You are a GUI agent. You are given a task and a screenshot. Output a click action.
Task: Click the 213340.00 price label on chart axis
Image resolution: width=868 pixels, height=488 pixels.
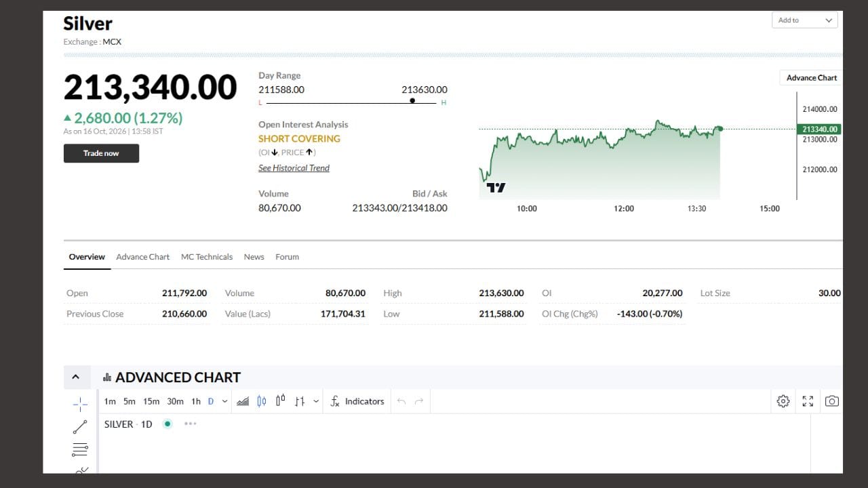point(820,129)
